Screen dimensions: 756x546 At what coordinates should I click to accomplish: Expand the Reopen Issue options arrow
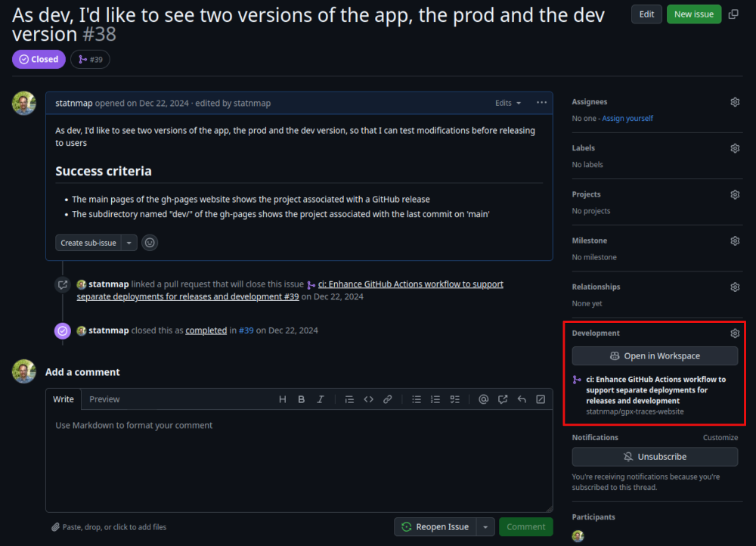click(x=485, y=526)
